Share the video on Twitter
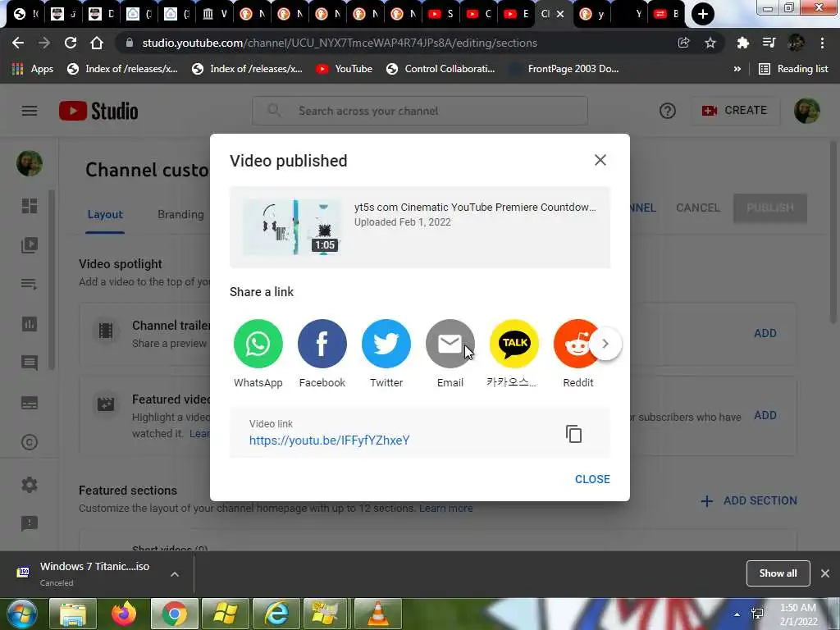This screenshot has width=840, height=630. [386, 344]
